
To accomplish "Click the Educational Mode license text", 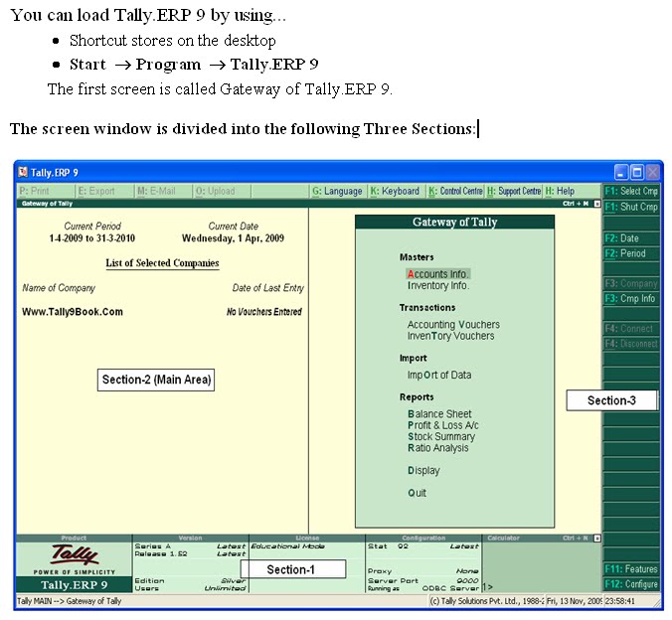I will pyautogui.click(x=287, y=546).
